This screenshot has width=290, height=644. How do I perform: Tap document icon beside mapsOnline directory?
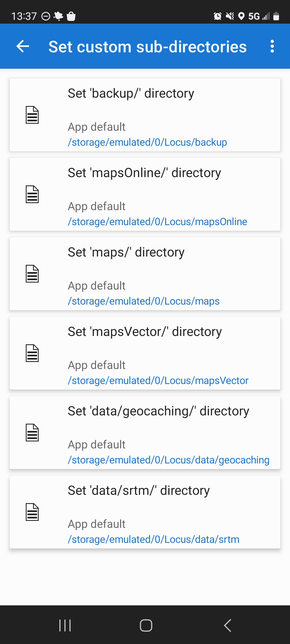pyautogui.click(x=32, y=194)
